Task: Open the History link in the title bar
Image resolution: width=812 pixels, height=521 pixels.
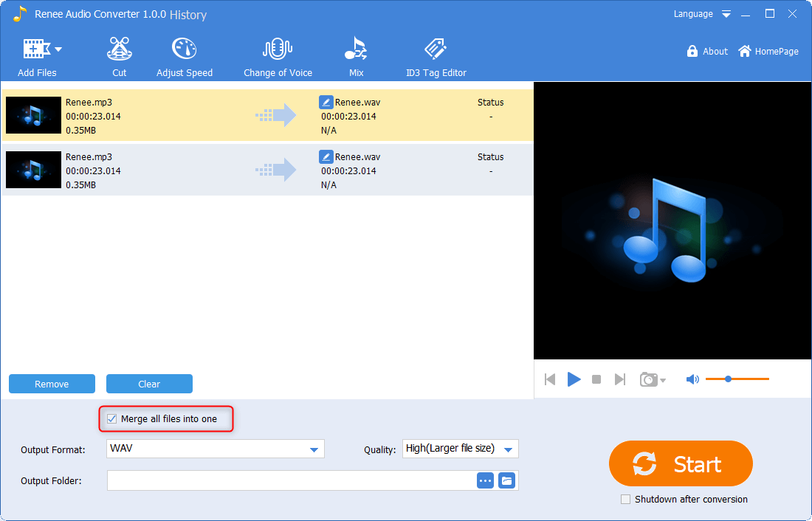Action: [188, 15]
